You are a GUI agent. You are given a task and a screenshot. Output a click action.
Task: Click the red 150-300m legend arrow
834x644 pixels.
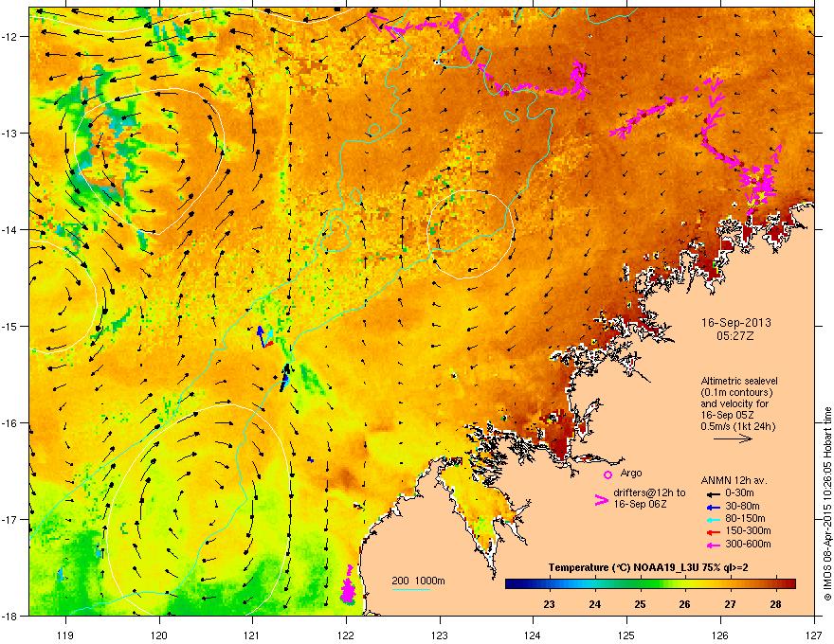[x=712, y=531]
